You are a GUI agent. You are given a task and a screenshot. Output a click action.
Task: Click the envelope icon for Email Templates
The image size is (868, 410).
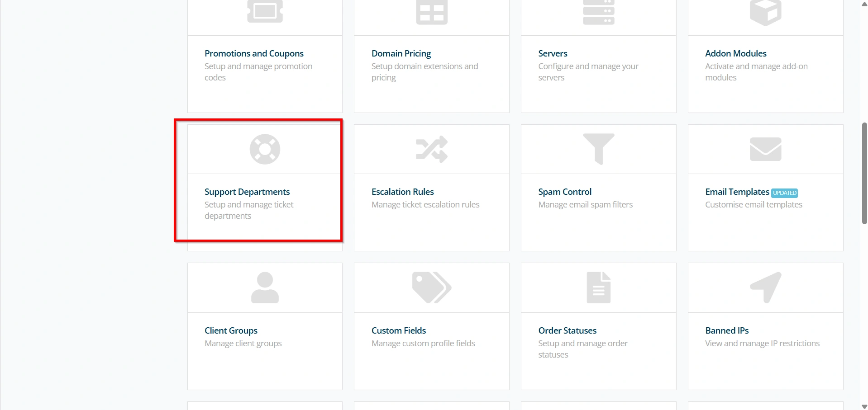coord(765,149)
